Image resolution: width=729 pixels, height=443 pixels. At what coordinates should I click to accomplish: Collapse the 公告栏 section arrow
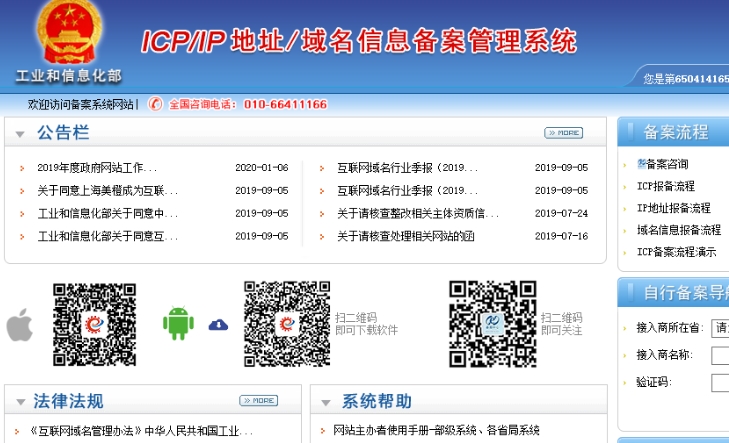click(x=19, y=133)
